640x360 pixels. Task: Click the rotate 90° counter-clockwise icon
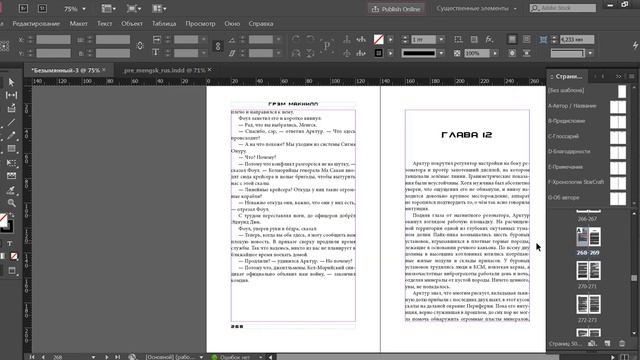pos(310,39)
